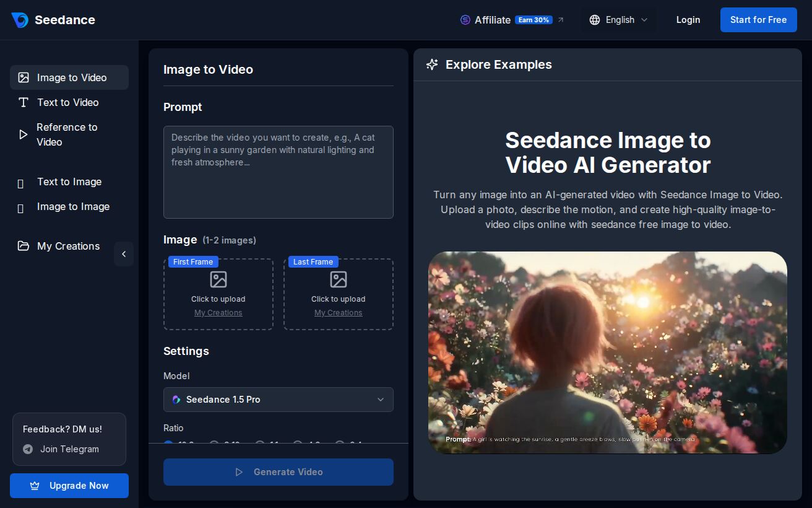This screenshot has height=508, width=812.
Task: Click the First Frame image upload icon
Action: (218, 279)
